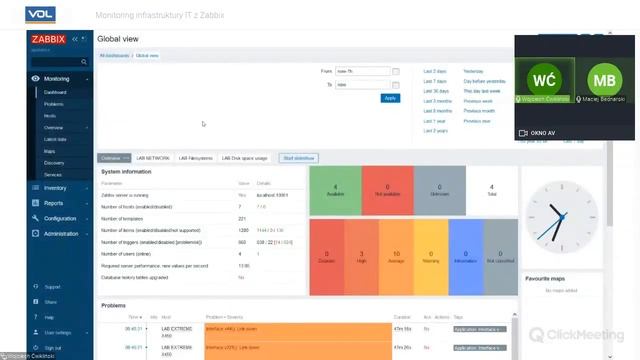Open calendar picker for To field
Screen dimensions: 640x360
tap(396, 85)
